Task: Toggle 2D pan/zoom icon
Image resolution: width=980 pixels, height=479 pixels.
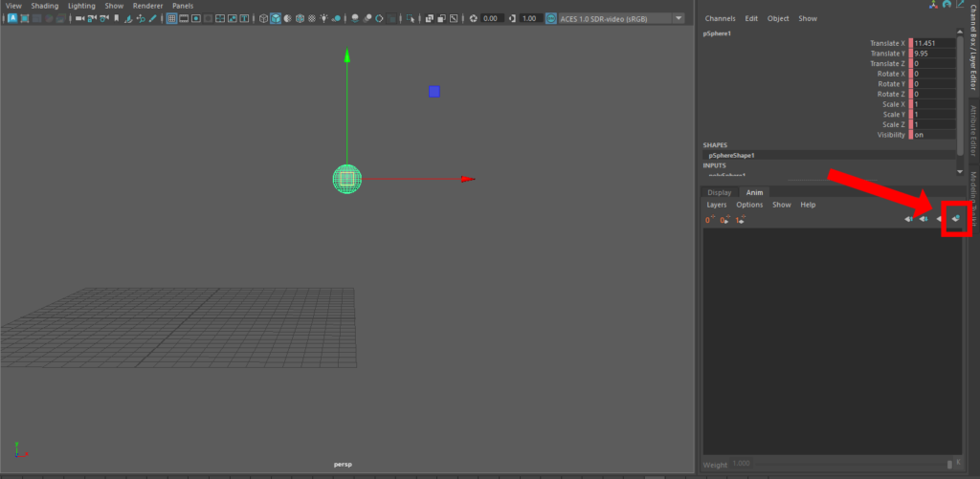Action: click(x=141, y=19)
